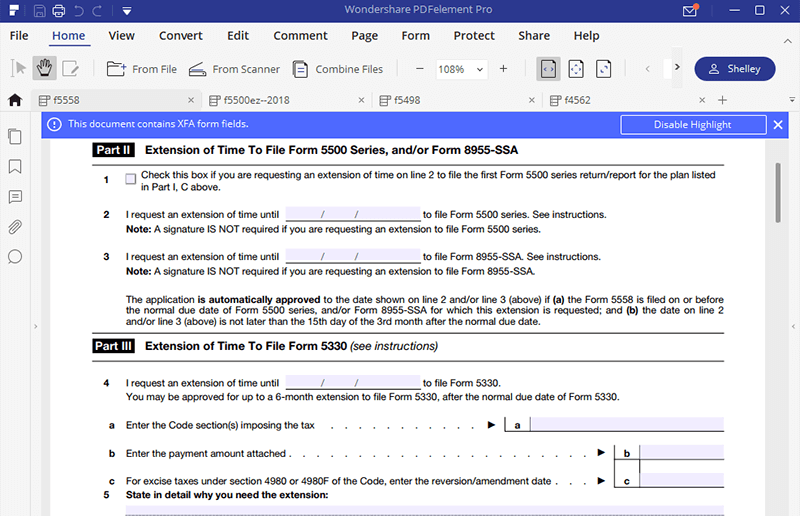The width and height of the screenshot is (800, 516).
Task: Redo the last action
Action: (97, 10)
